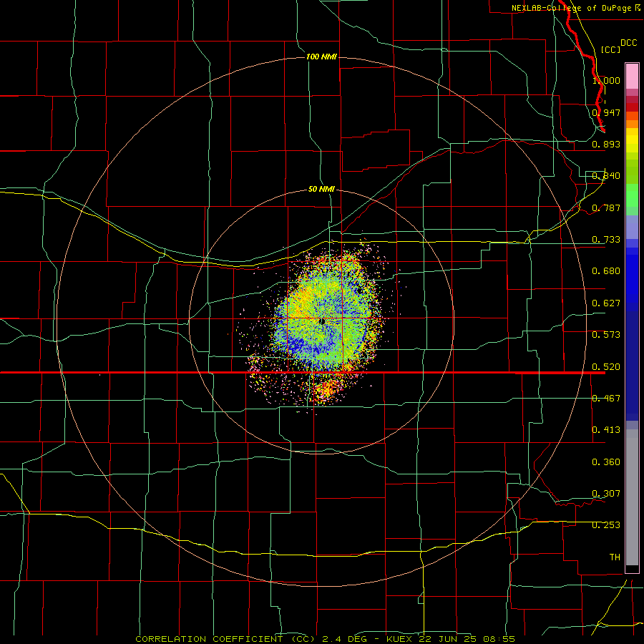Image resolution: width=644 pixels, height=644 pixels.
Task: Click the 0.360 legend value
Action: (x=606, y=462)
